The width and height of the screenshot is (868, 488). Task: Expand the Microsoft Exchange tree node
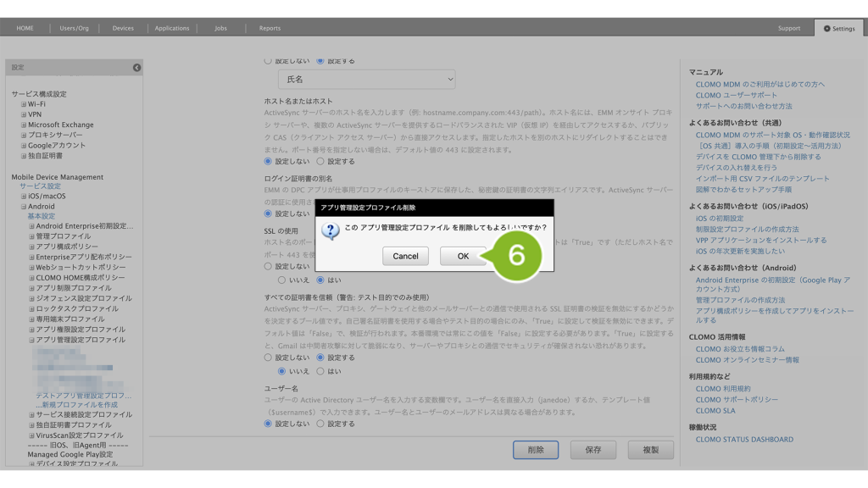24,125
